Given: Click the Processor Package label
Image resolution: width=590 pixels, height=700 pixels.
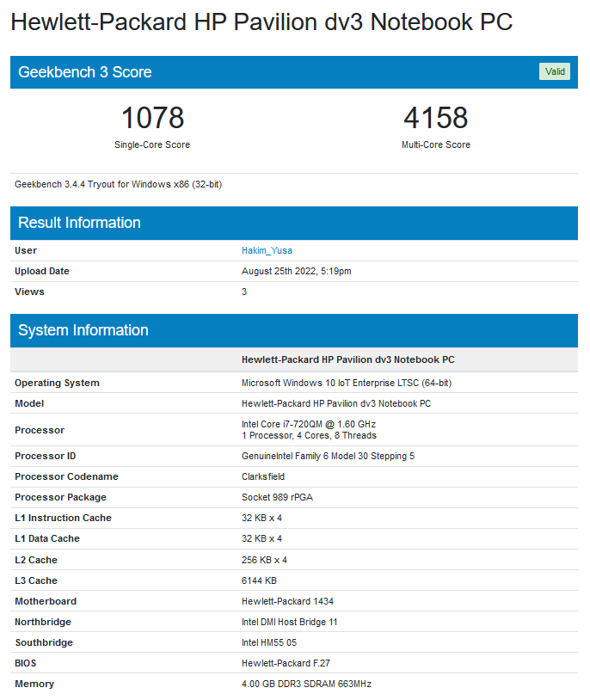Looking at the screenshot, I should coord(61,497).
